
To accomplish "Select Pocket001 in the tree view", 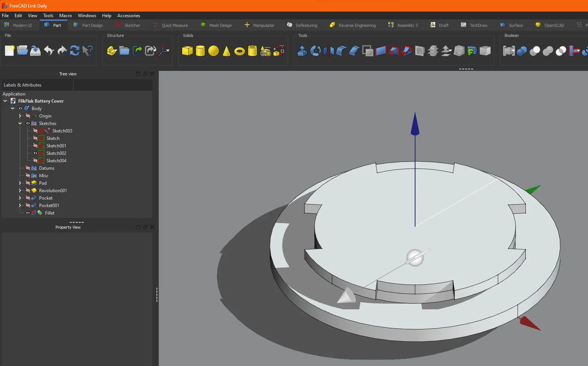I will [x=49, y=206].
